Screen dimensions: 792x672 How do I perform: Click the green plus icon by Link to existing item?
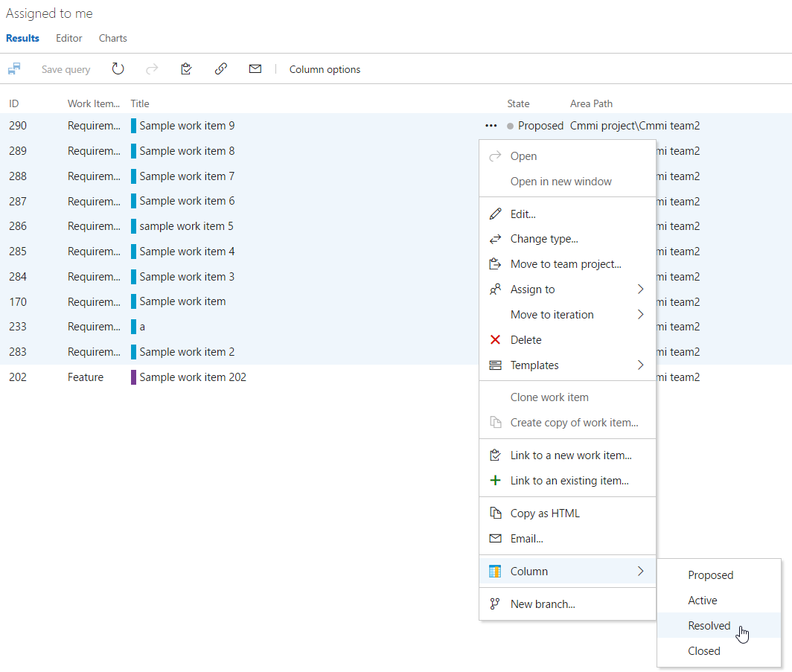pyautogui.click(x=496, y=481)
